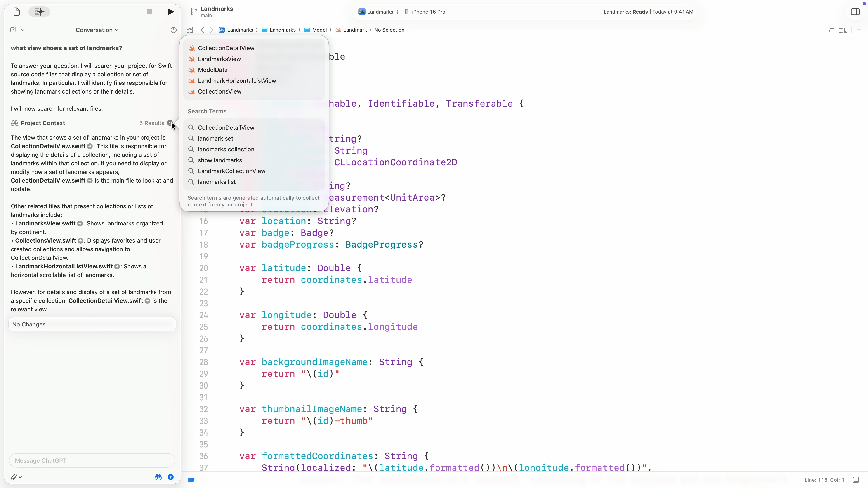Click the Message ChatGPT input field
Screen dimensions: 868x488
(92, 460)
